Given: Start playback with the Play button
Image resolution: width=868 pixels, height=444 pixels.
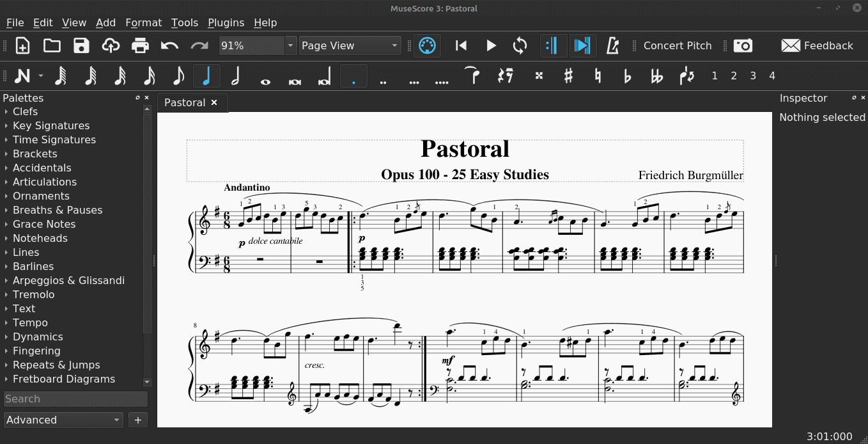Looking at the screenshot, I should pyautogui.click(x=491, y=45).
